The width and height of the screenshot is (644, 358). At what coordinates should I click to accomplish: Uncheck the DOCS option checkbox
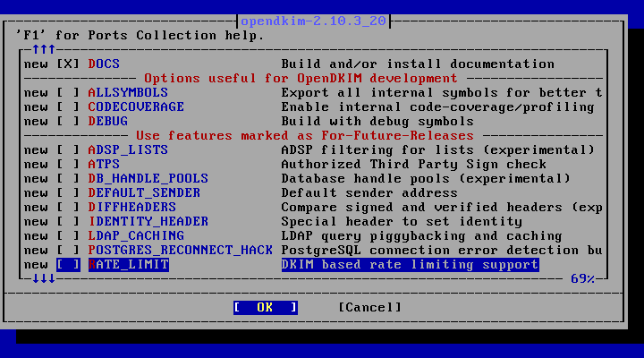[68, 64]
